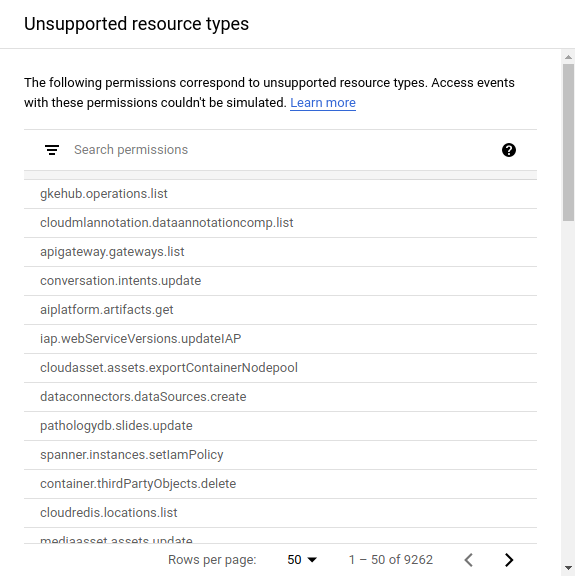
Task: Click the vertical scrollbar thumb
Action: pos(568,142)
